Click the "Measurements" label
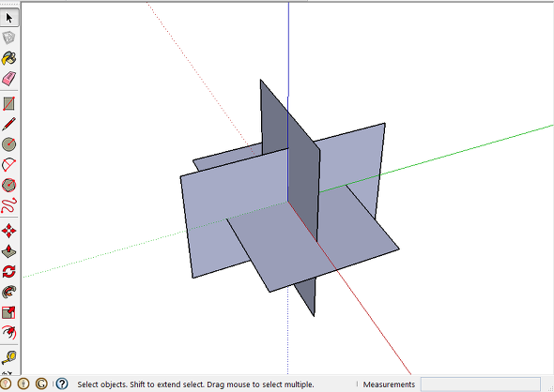 [x=389, y=384]
